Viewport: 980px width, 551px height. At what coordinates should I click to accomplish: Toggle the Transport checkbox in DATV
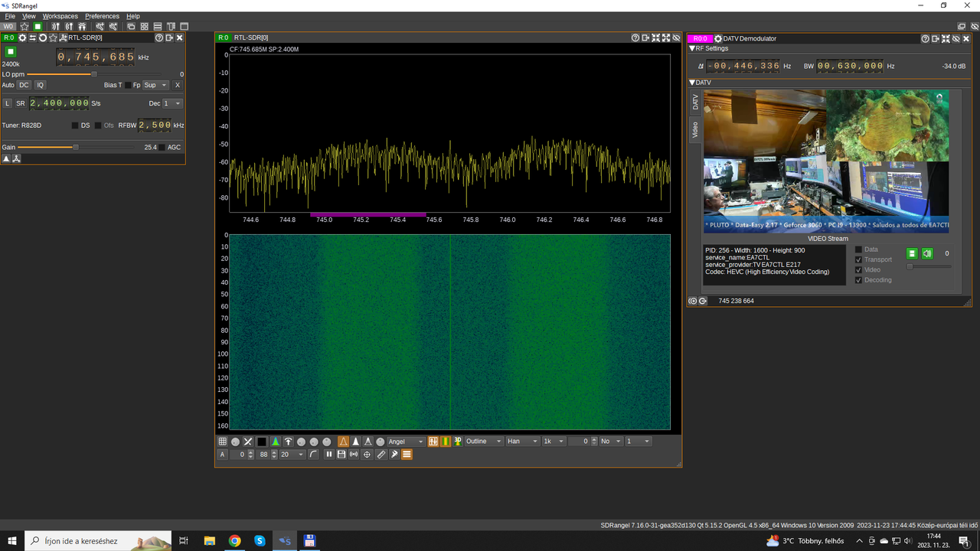[x=858, y=259]
